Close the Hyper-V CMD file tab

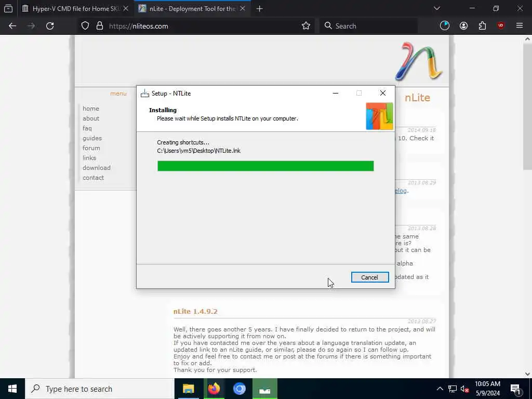[126, 8]
